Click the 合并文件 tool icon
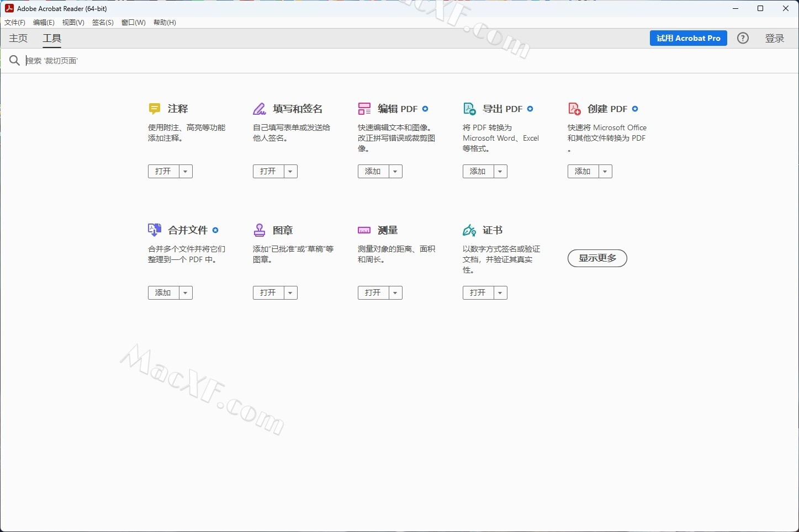 (x=155, y=230)
